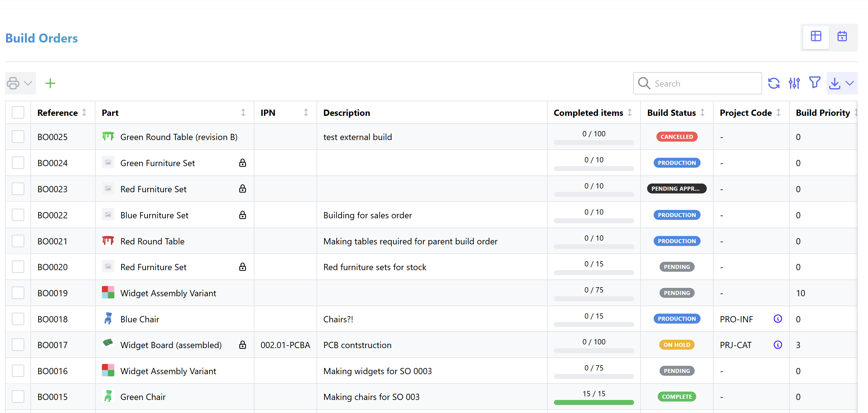Image resolution: width=868 pixels, height=413 pixels.
Task: Switch to calendar view icon
Action: click(842, 37)
